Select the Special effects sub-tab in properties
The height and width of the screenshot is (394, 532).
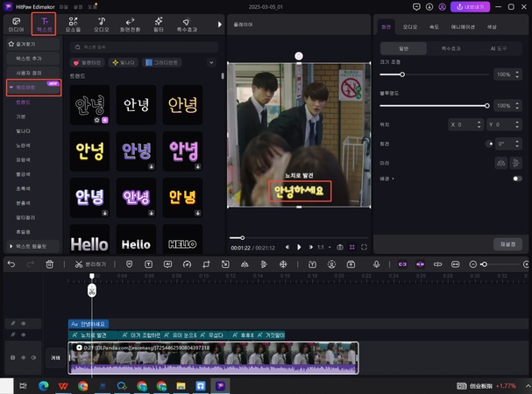450,48
